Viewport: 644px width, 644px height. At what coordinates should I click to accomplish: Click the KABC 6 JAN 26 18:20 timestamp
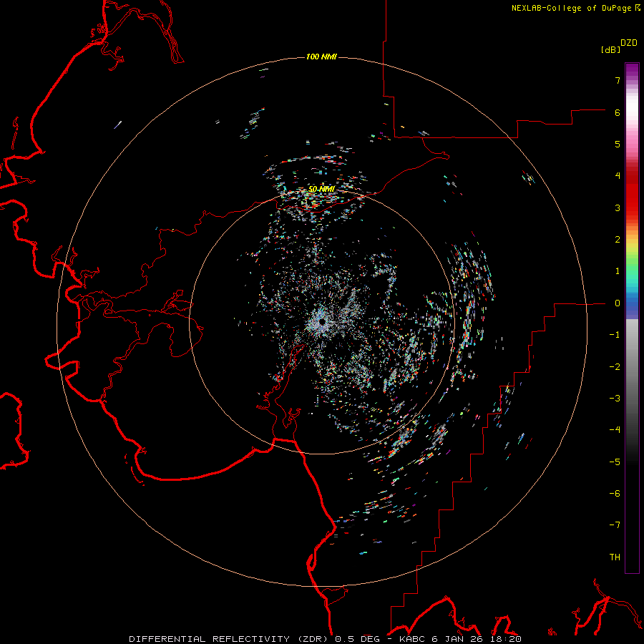tap(460, 639)
